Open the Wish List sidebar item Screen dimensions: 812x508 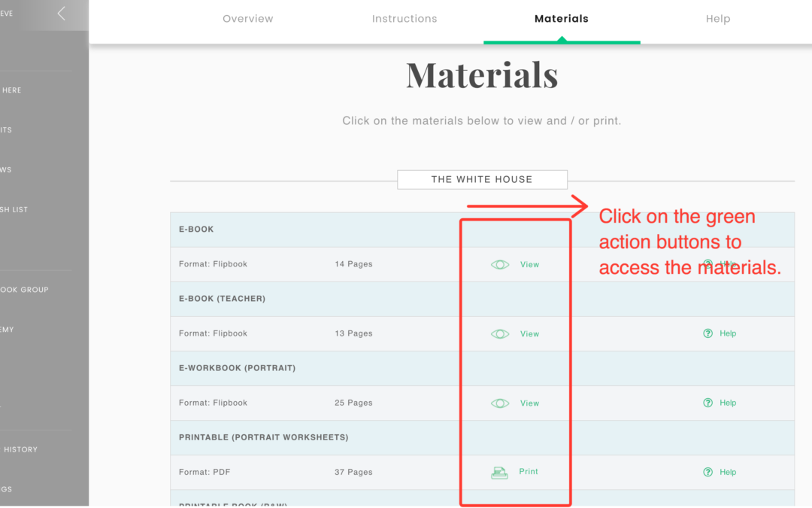(x=15, y=209)
